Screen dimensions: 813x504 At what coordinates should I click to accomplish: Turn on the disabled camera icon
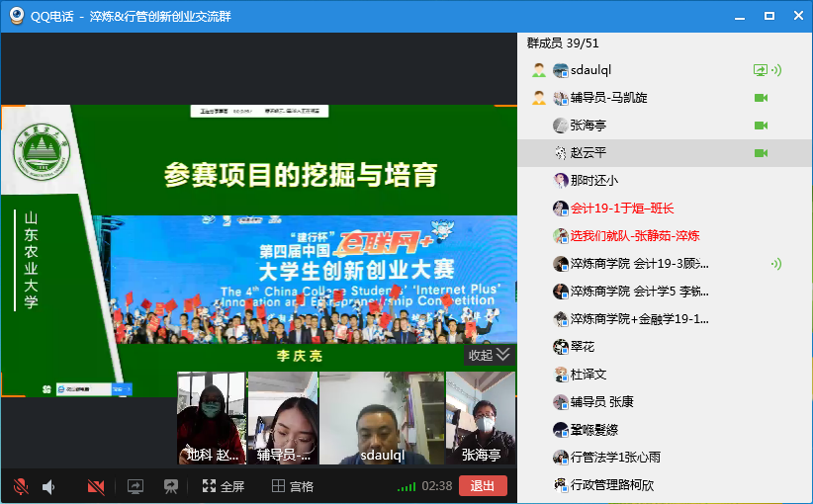pyautogui.click(x=96, y=486)
